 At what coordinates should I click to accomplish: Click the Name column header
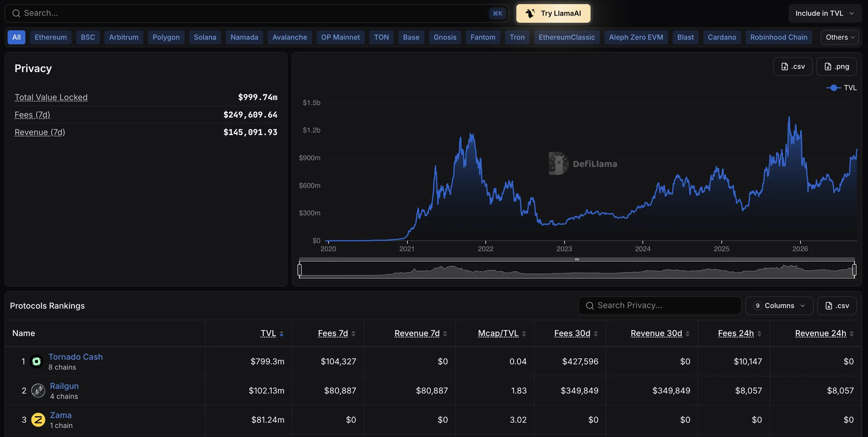24,333
